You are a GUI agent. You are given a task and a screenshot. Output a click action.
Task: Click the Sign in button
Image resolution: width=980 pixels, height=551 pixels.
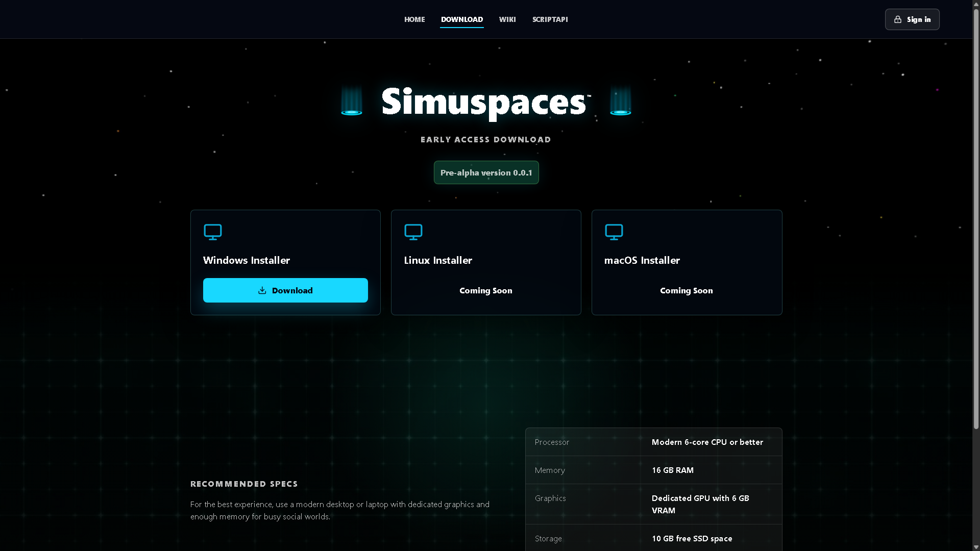coord(912,19)
